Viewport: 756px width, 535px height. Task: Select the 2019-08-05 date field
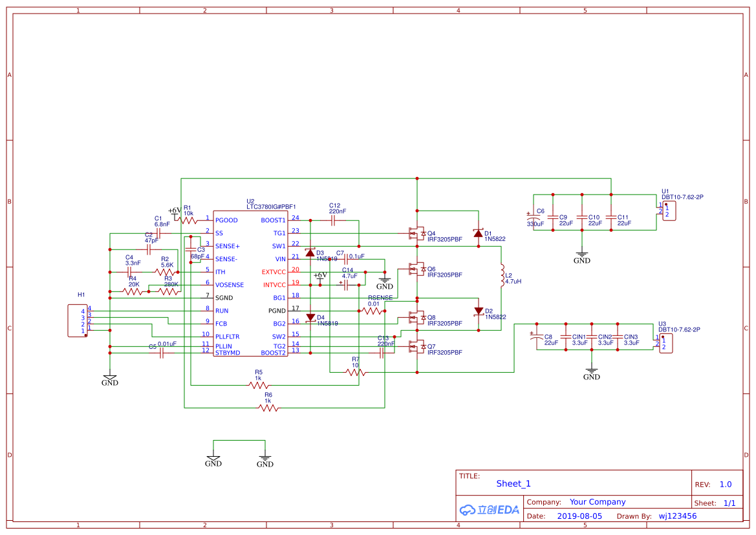(x=579, y=516)
